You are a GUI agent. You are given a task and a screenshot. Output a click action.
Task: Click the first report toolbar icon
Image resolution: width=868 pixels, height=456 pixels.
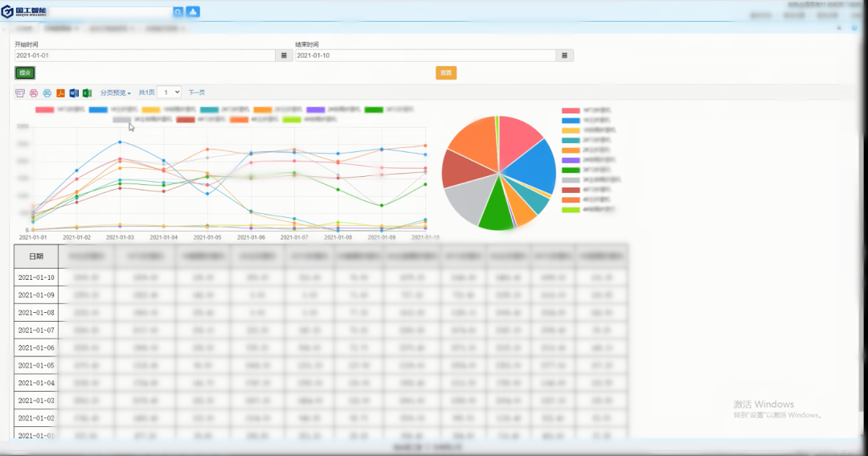20,92
